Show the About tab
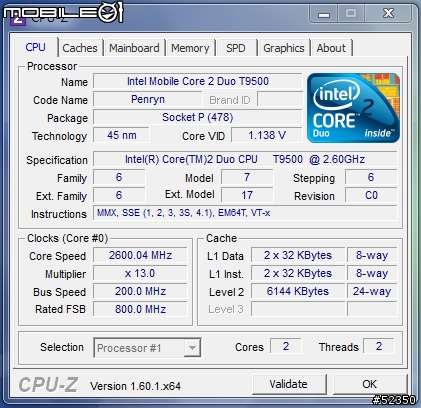421x408 pixels. (331, 48)
